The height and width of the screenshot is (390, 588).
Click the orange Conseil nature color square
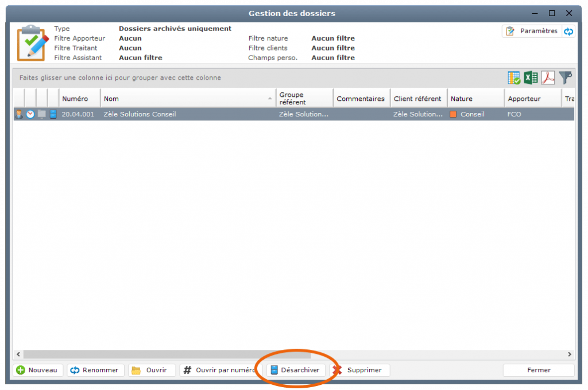click(453, 114)
